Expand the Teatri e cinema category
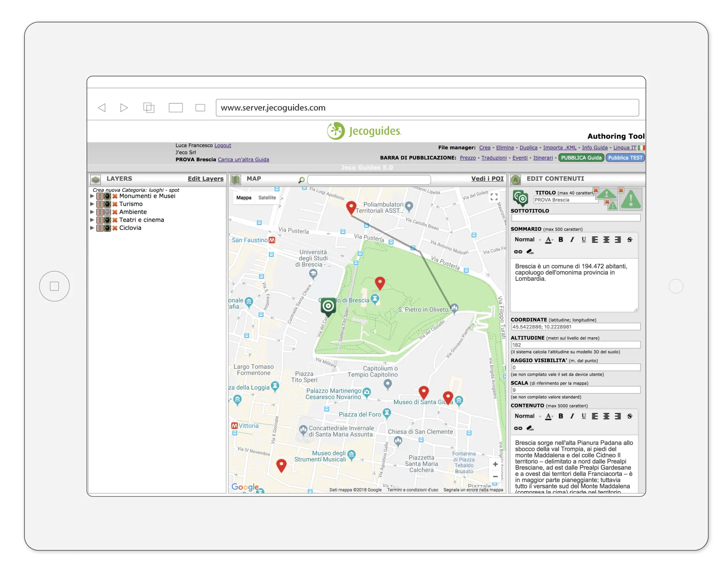 [x=92, y=220]
